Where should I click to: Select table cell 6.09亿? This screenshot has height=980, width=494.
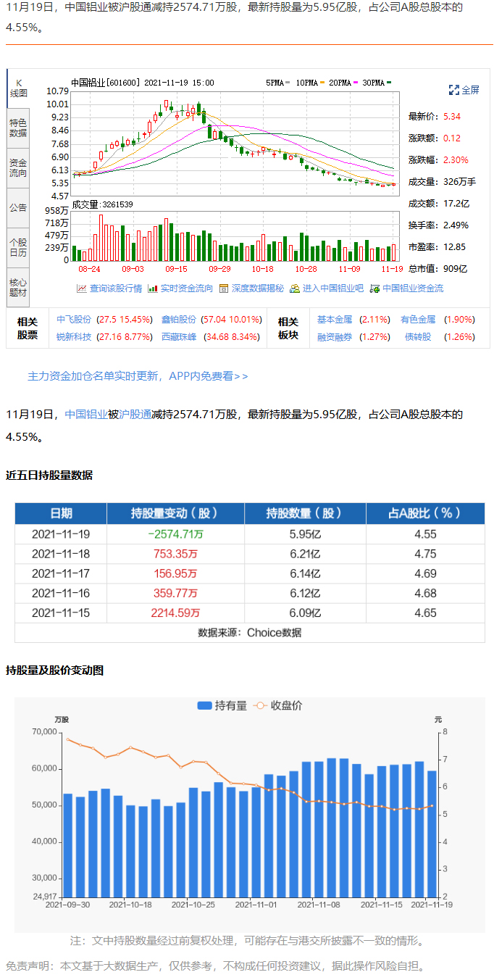(x=304, y=612)
